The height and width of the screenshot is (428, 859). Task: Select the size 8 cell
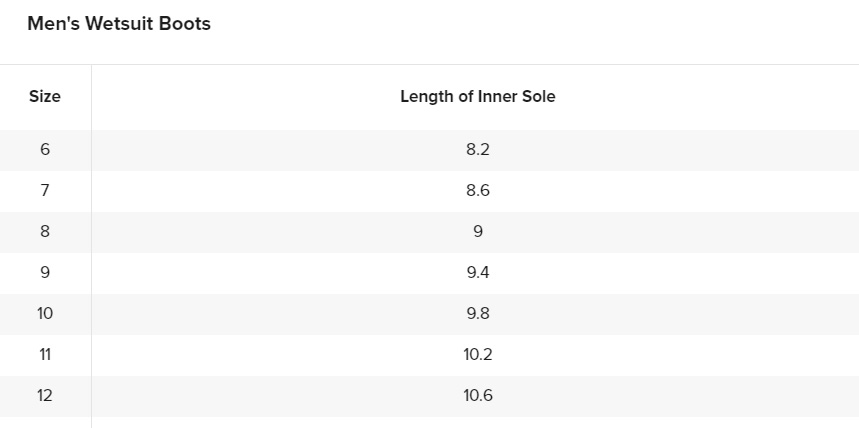click(x=45, y=232)
